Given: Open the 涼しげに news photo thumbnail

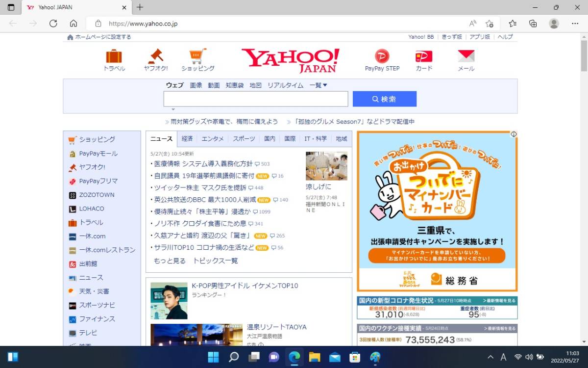Looking at the screenshot, I should 326,166.
